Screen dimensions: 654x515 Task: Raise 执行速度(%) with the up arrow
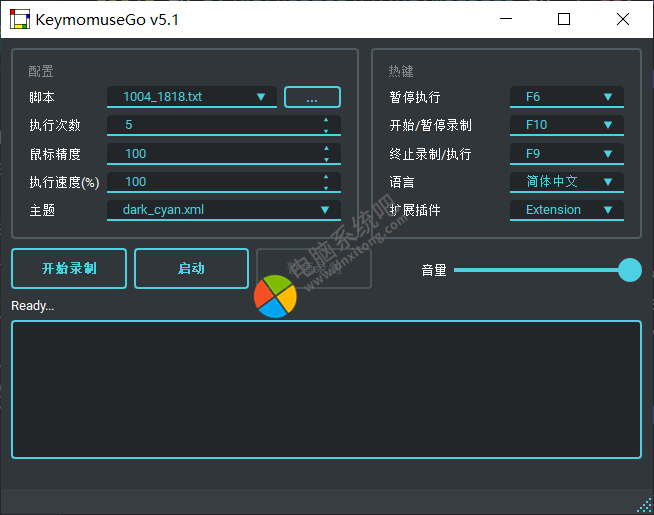tap(325, 176)
